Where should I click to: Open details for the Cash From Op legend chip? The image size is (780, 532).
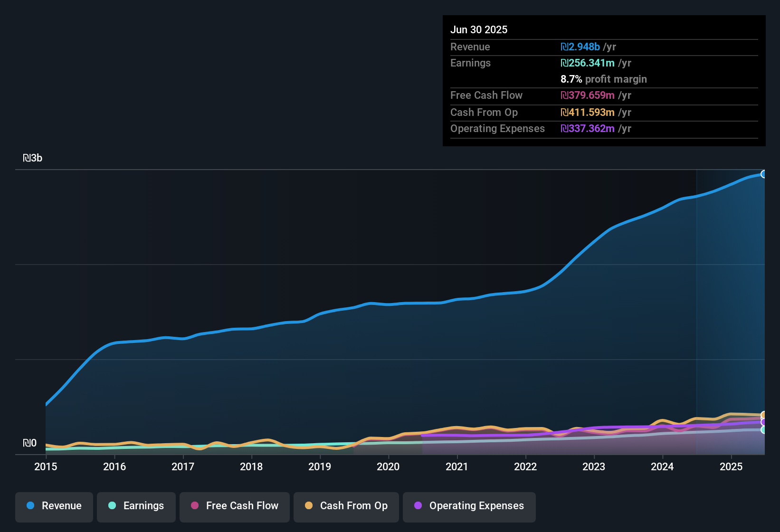point(346,506)
